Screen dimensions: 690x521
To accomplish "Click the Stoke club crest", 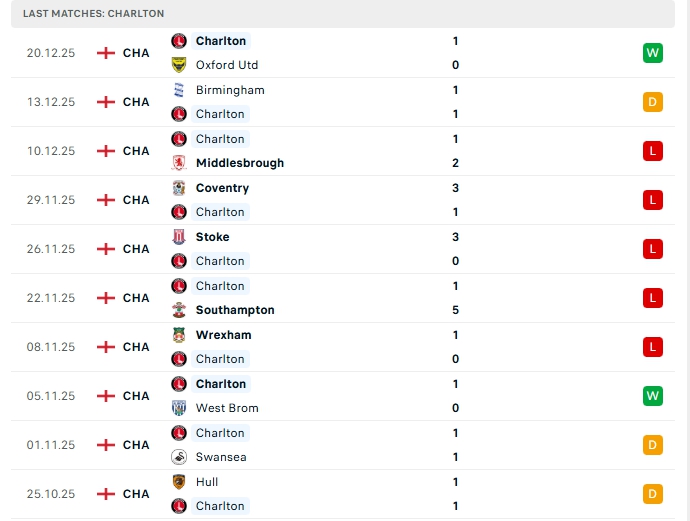I will pos(179,237).
